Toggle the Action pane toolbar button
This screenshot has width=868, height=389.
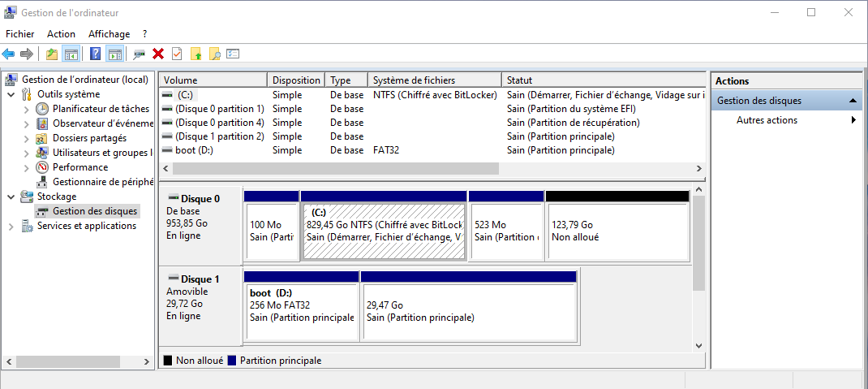114,54
